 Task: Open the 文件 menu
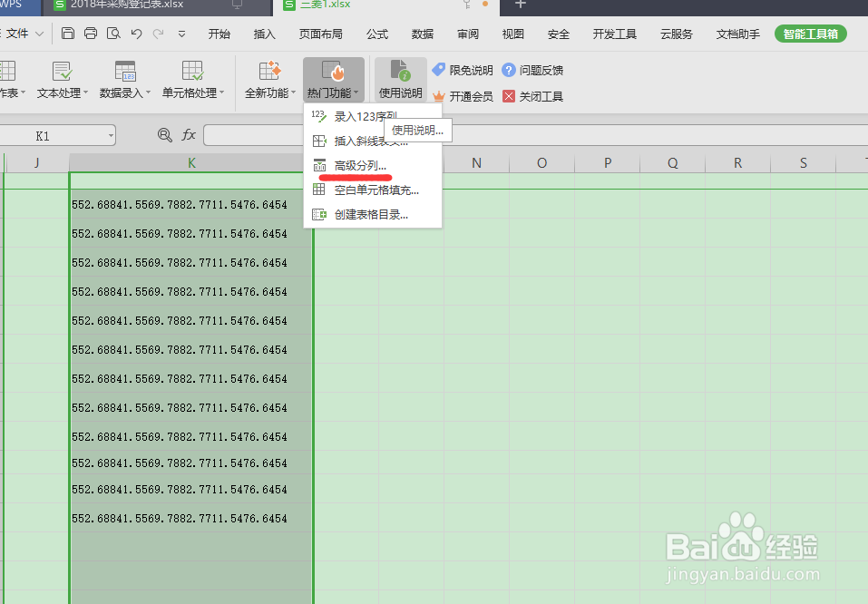pyautogui.click(x=17, y=34)
